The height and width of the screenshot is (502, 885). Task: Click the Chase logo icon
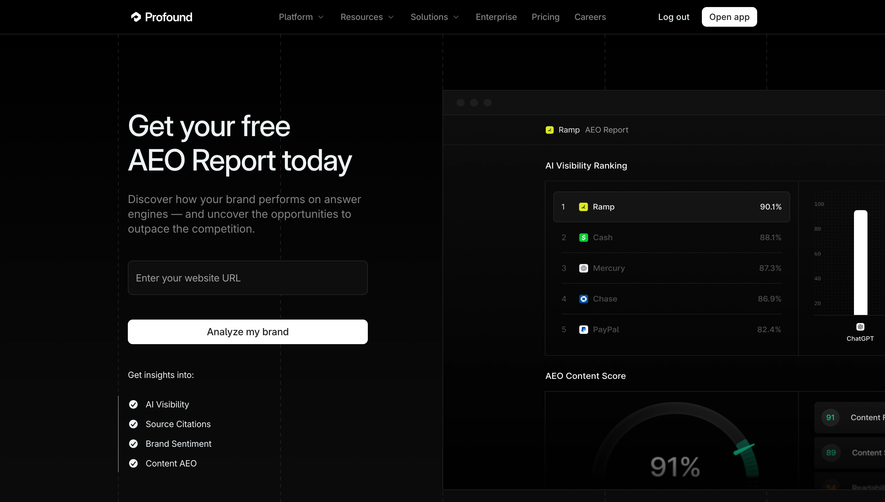pos(584,299)
